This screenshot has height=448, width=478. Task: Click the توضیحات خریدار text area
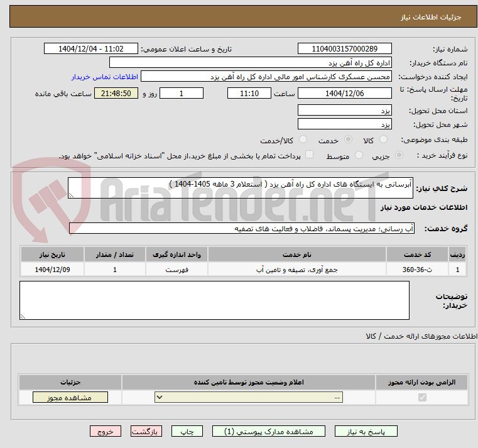point(214,300)
